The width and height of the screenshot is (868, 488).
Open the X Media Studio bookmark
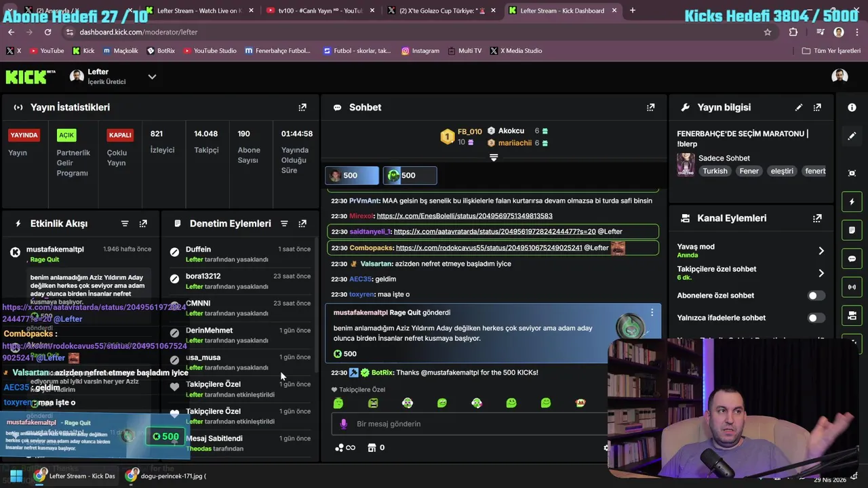click(516, 51)
